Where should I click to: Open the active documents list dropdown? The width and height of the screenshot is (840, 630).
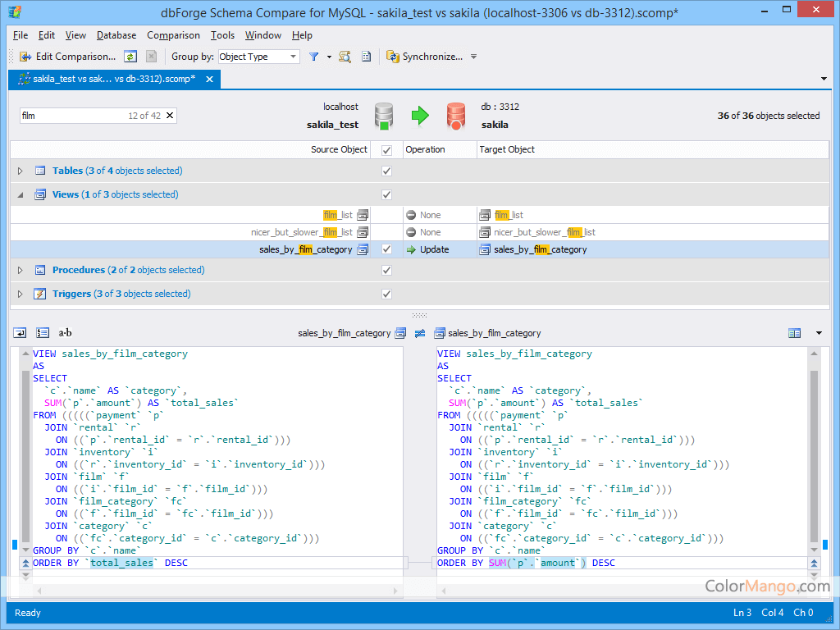tap(824, 79)
